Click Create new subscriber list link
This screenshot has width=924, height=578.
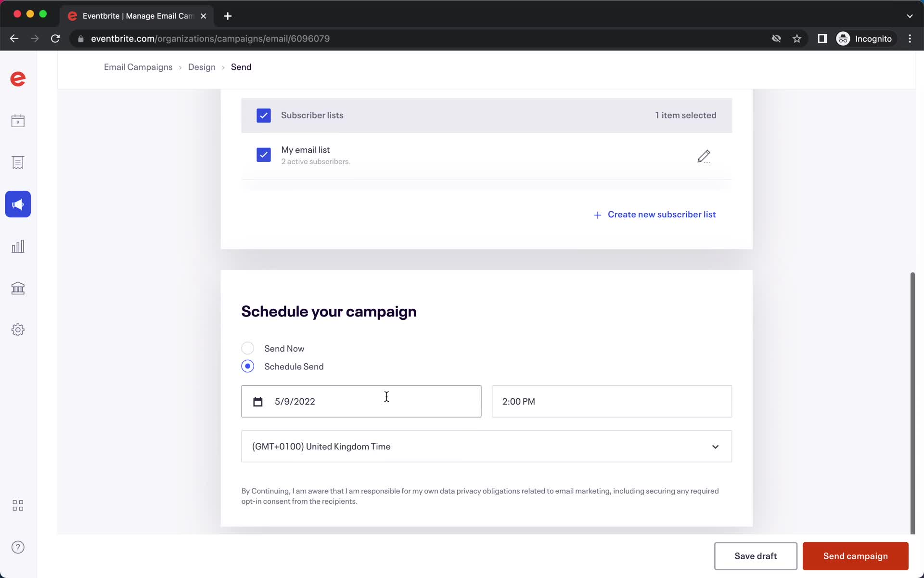pos(662,214)
